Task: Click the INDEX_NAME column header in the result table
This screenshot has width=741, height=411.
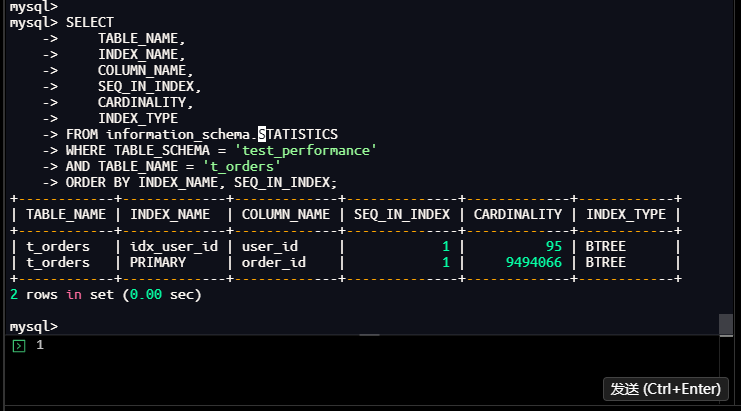Action: coord(170,214)
